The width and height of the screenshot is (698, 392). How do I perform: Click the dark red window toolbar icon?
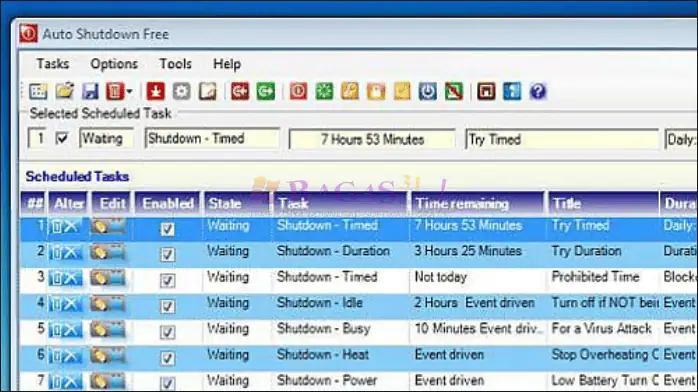(x=486, y=91)
